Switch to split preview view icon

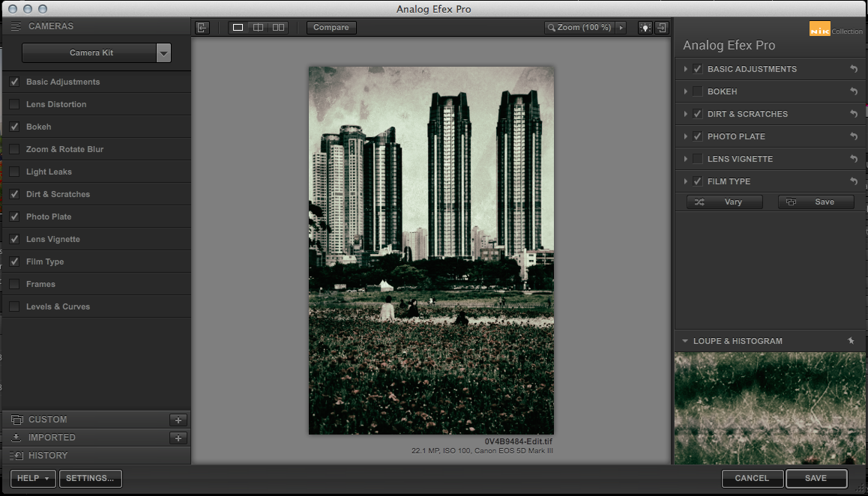click(x=258, y=28)
